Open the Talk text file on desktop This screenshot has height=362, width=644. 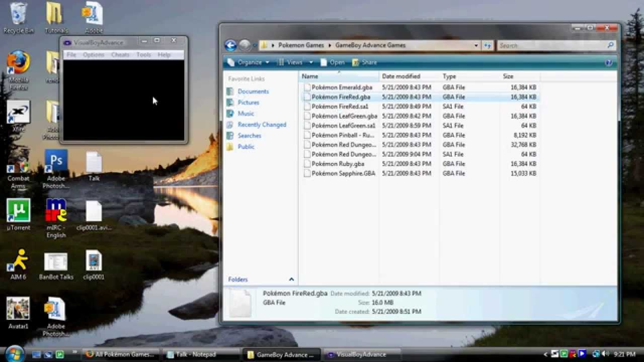[x=94, y=166]
